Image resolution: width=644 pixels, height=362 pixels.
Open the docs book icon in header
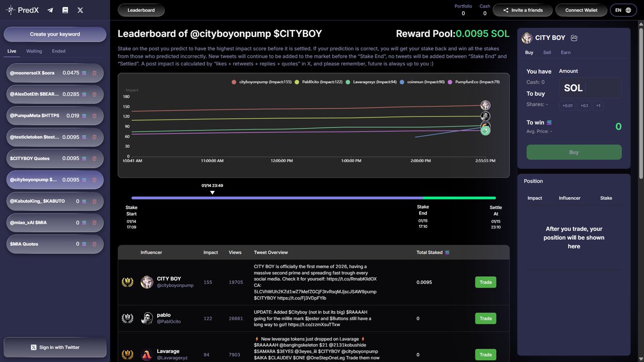65,10
